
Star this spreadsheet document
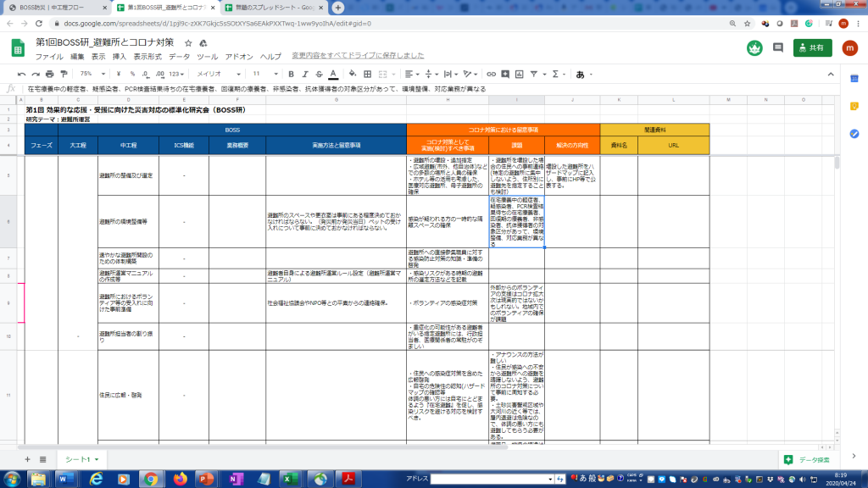click(187, 43)
